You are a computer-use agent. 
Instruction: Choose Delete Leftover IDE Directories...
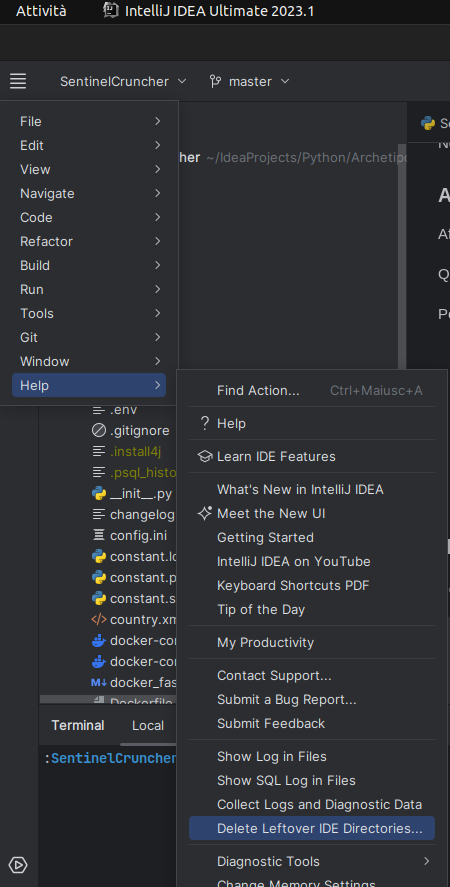coord(312,828)
